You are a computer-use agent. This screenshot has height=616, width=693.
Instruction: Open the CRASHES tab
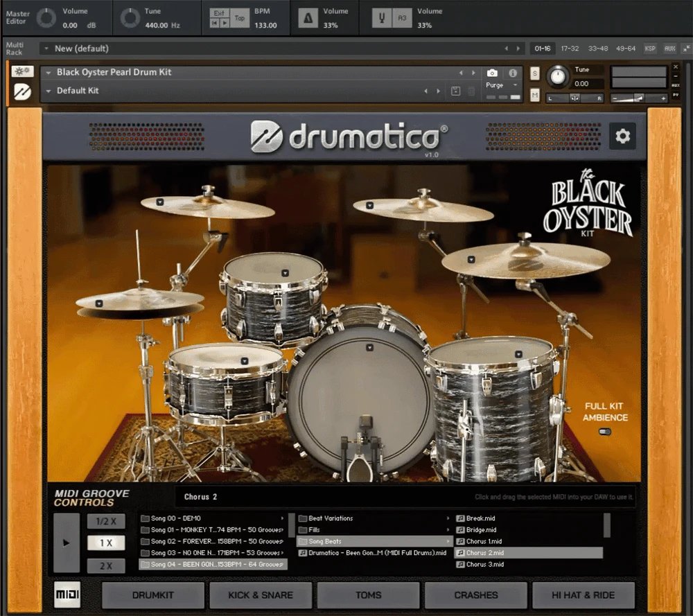pos(475,595)
